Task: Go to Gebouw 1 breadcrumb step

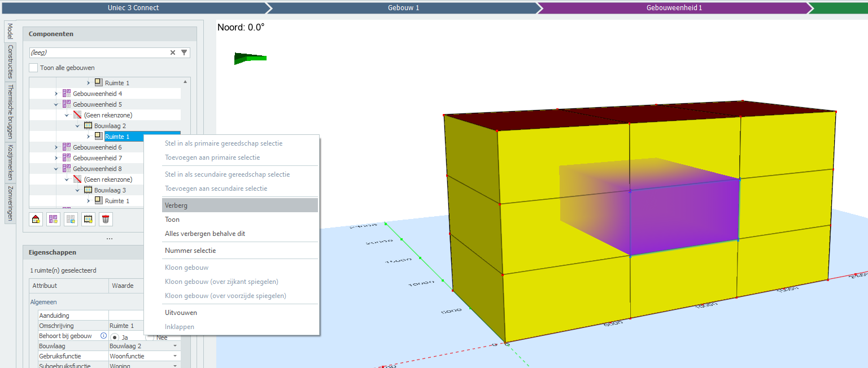Action: pyautogui.click(x=403, y=8)
